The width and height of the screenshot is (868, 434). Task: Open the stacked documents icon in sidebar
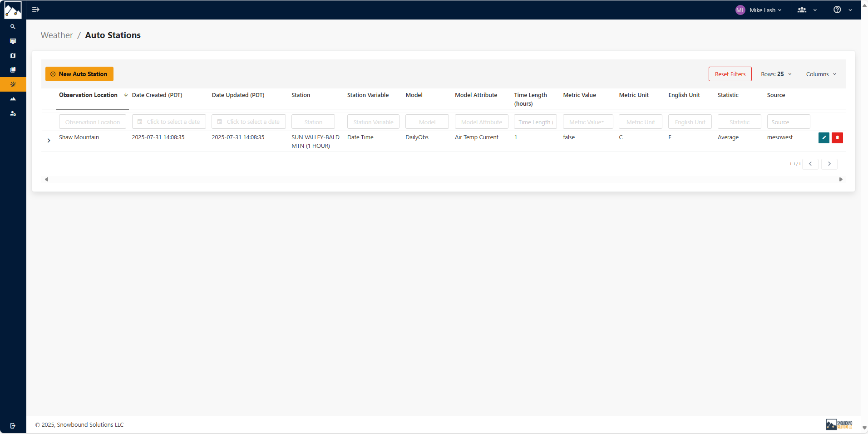[x=13, y=70]
